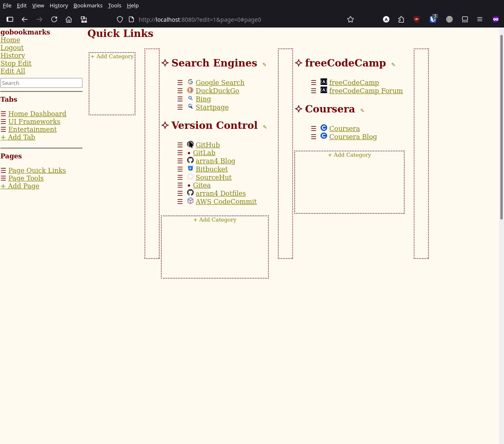Click the drag handle for Google Search row

coord(180,82)
